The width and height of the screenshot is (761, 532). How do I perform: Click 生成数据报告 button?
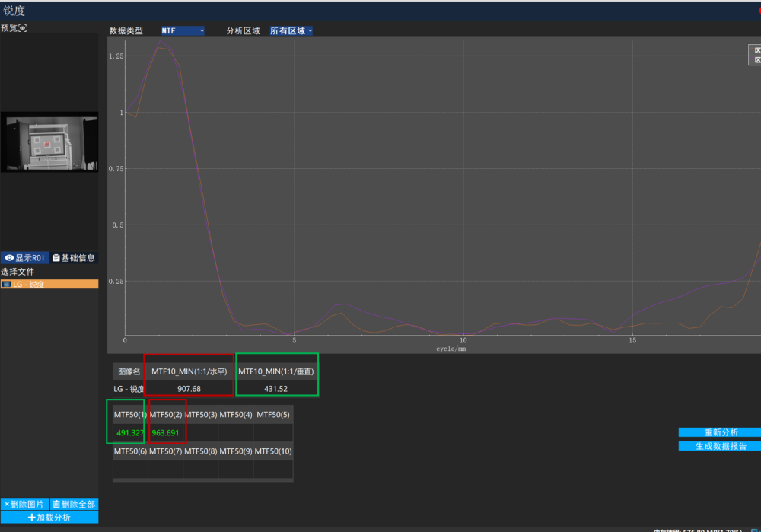(719, 446)
